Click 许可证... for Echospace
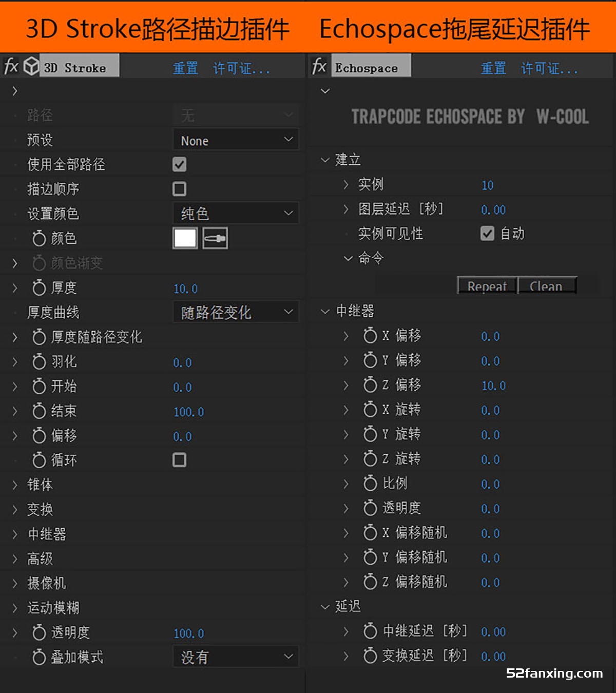The image size is (616, 693). [x=549, y=68]
